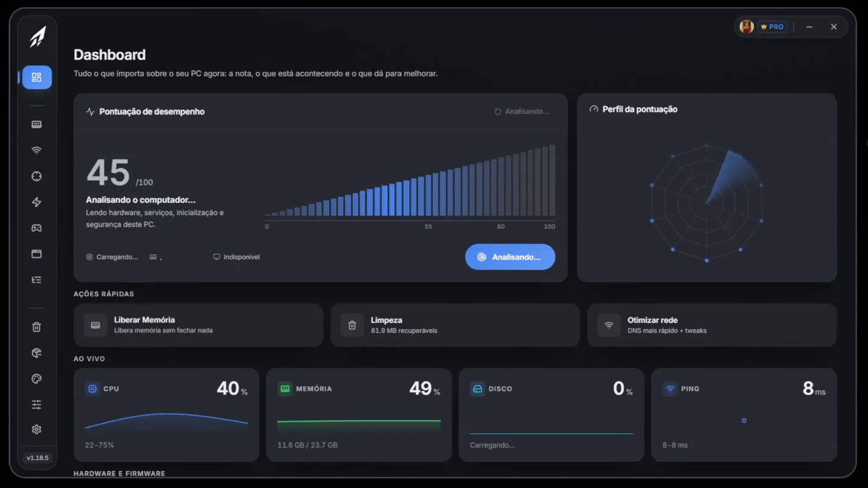Open the settings gear sidebar icon
Viewport: 868px width, 488px height.
click(37, 430)
